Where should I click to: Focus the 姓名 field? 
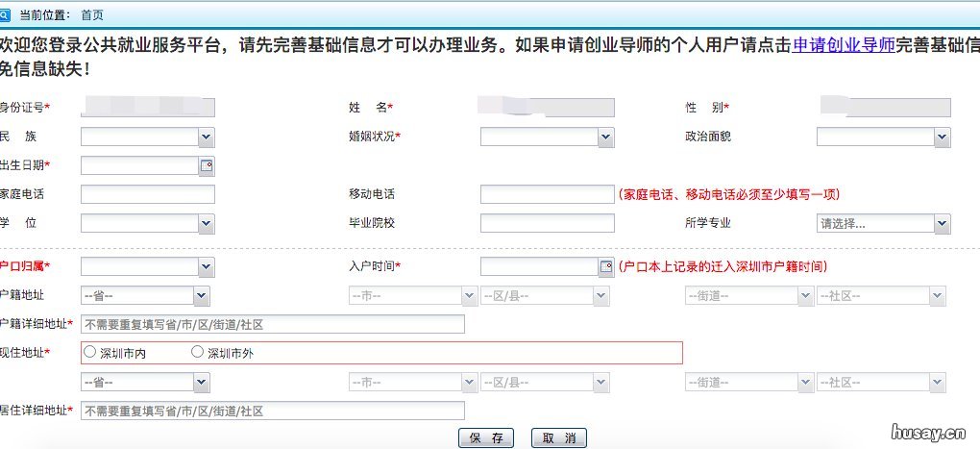pyautogui.click(x=547, y=108)
